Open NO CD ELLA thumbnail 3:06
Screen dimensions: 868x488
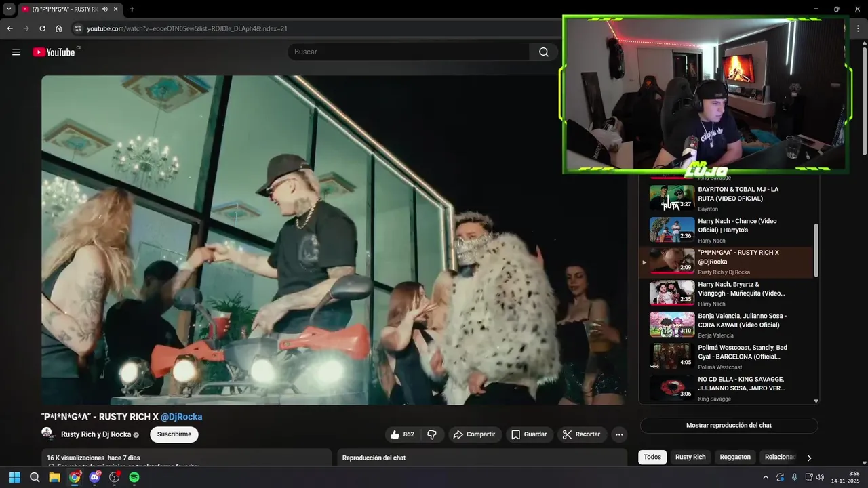[x=672, y=388]
